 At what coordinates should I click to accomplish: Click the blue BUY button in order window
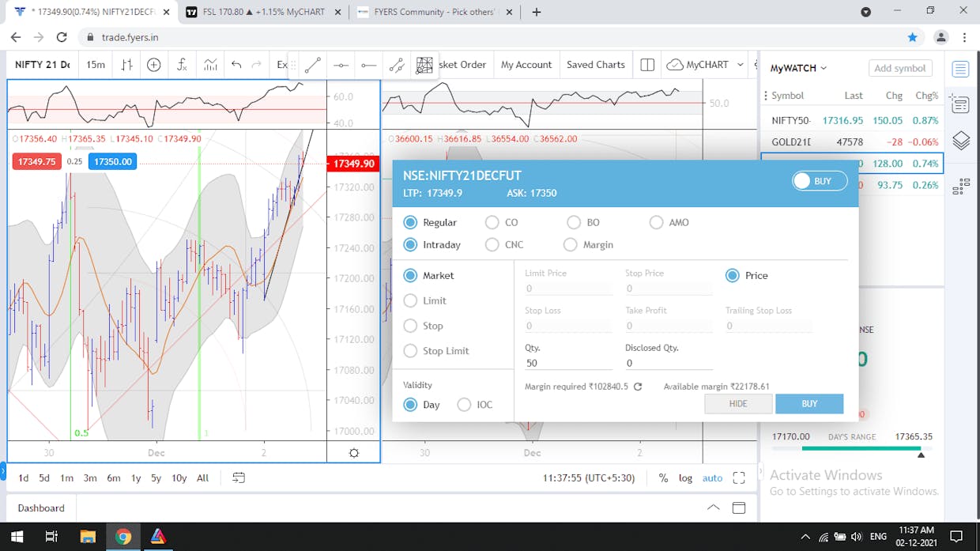809,403
